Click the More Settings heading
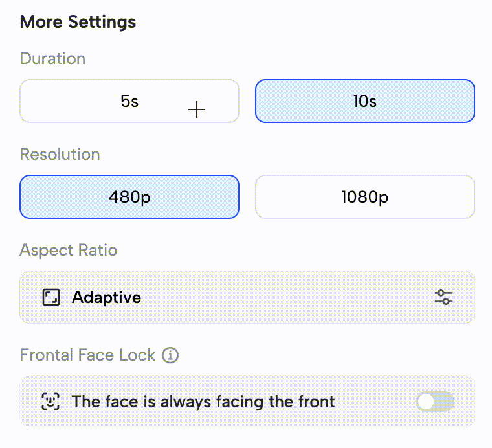The image size is (492, 448). (78, 22)
